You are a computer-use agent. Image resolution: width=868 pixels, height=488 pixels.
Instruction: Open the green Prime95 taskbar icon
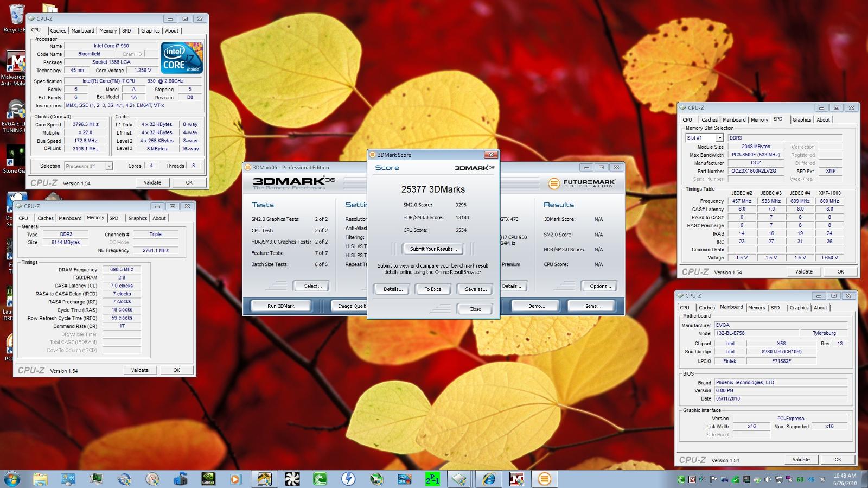pos(432,479)
